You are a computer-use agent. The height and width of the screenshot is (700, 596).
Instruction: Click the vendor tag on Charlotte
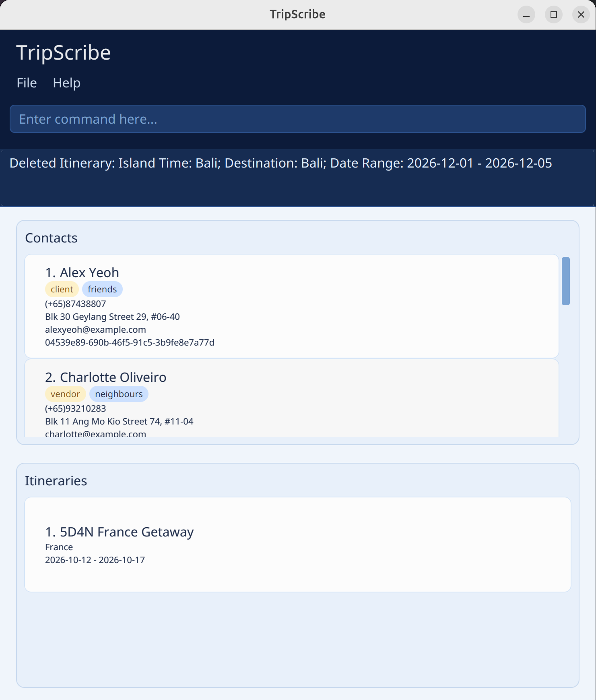point(65,394)
